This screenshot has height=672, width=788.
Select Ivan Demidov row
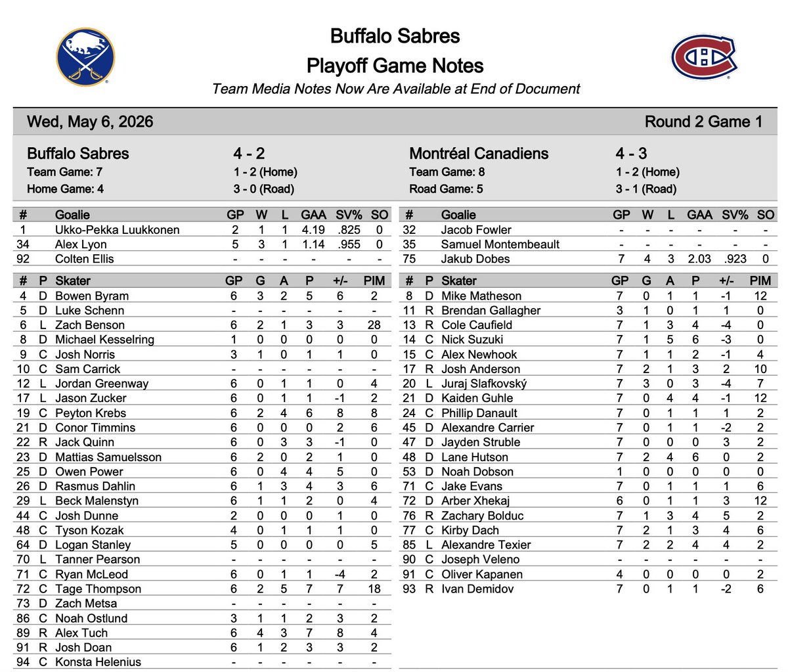(x=588, y=589)
